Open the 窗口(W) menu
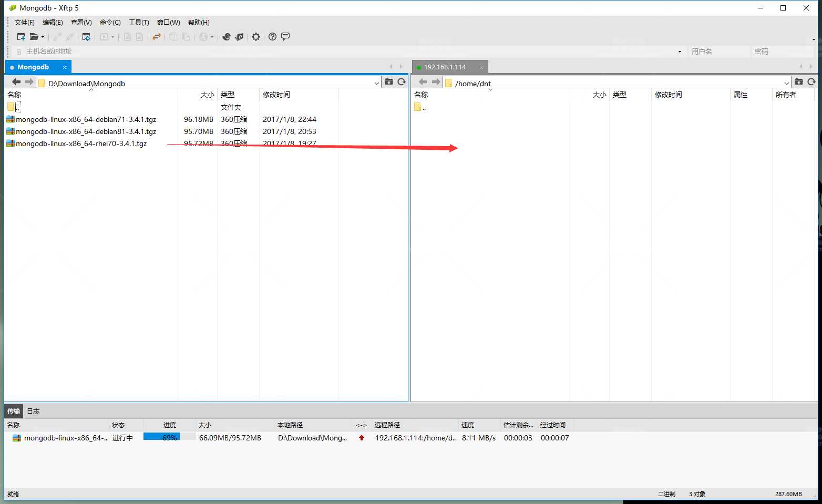 click(x=169, y=23)
